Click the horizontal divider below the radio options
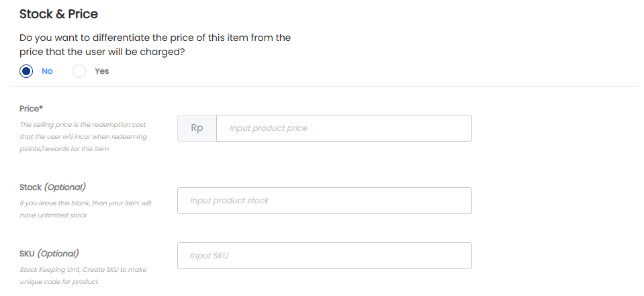 point(324,86)
